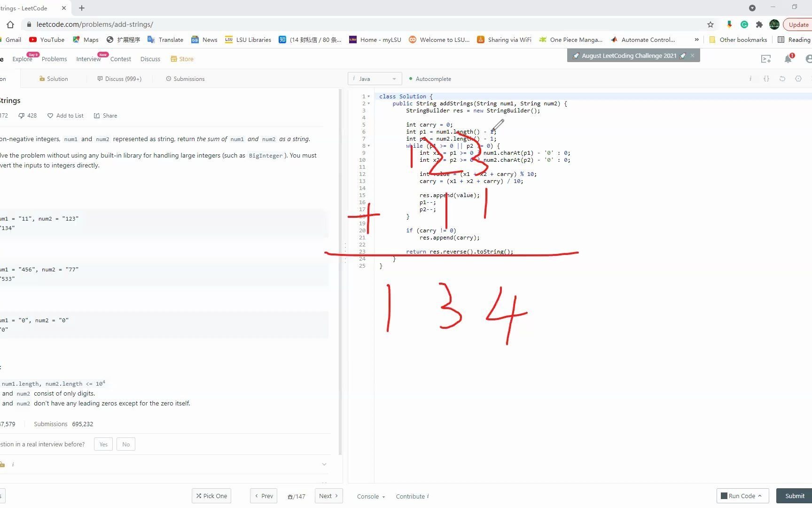Open the Explore menu item
Viewport: 812px width, 508px height.
(x=22, y=59)
